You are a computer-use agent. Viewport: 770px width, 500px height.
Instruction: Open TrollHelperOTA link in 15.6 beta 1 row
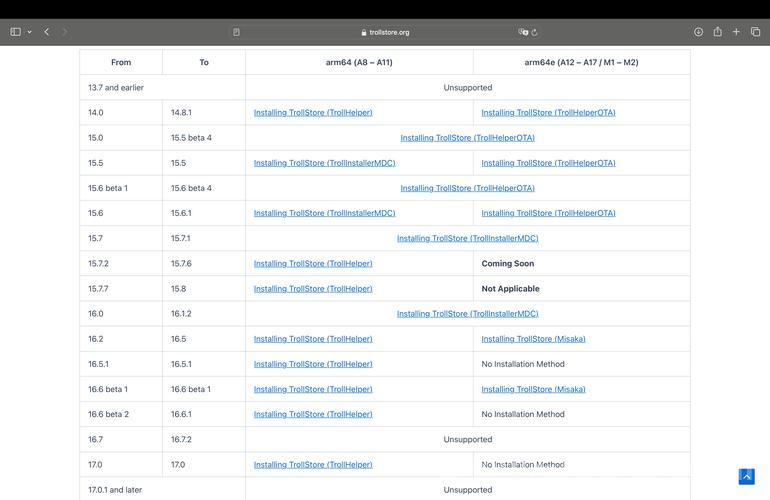coord(468,188)
